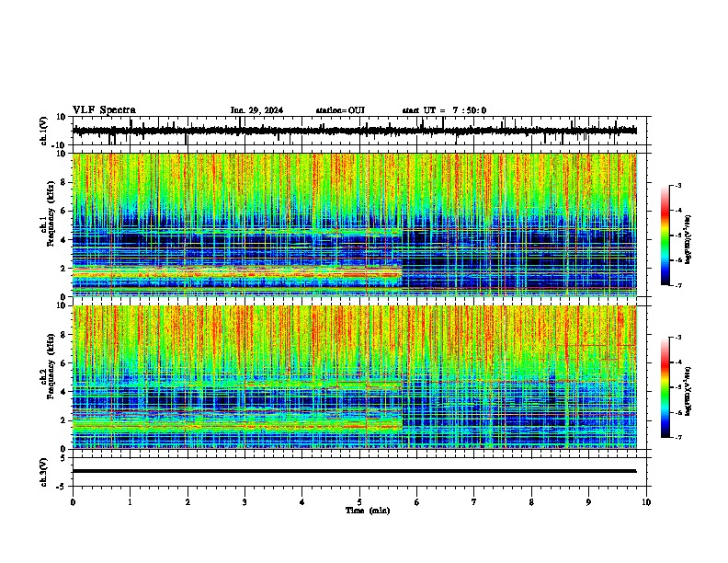
Task: Click the "ch.1(V)" axis label
Action: [x=43, y=131]
